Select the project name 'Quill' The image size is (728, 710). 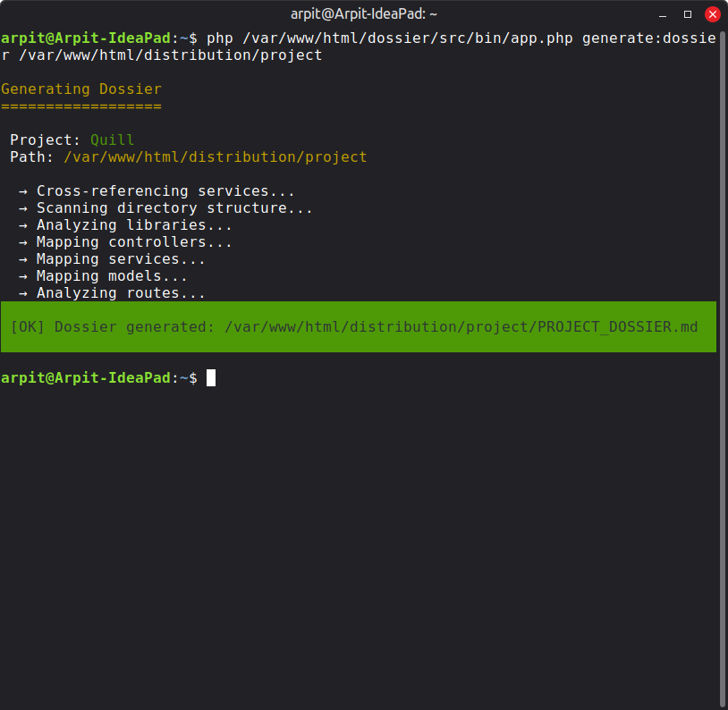pyautogui.click(x=111, y=139)
